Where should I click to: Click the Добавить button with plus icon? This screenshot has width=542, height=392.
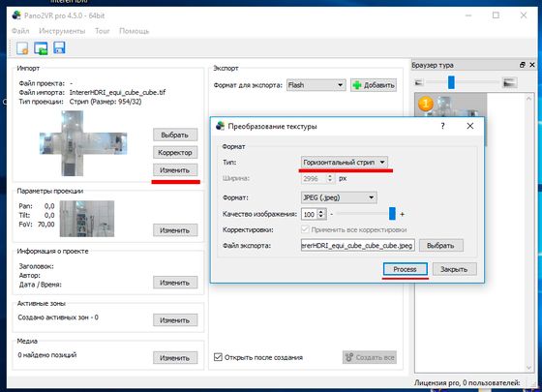tap(374, 85)
